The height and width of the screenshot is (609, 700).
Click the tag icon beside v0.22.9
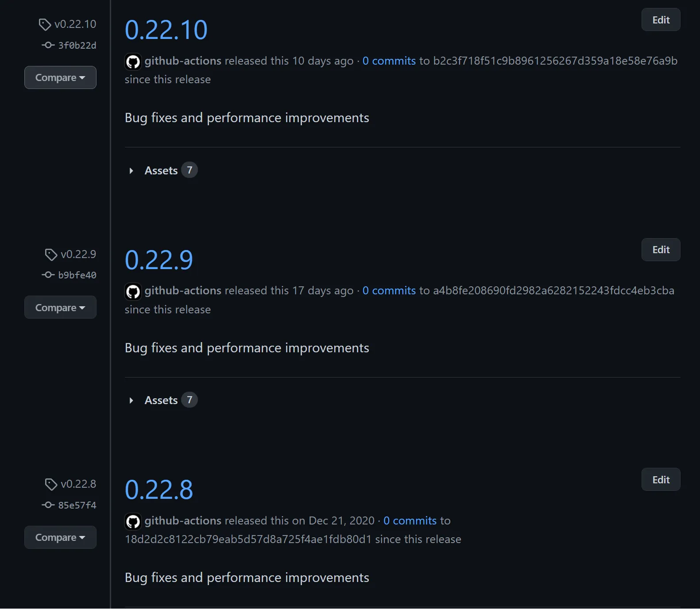click(x=51, y=254)
